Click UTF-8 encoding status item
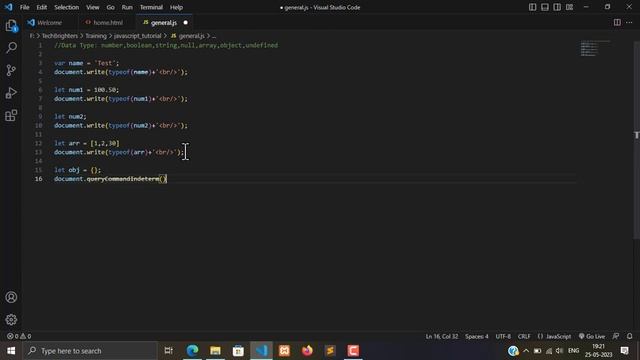 [503, 336]
